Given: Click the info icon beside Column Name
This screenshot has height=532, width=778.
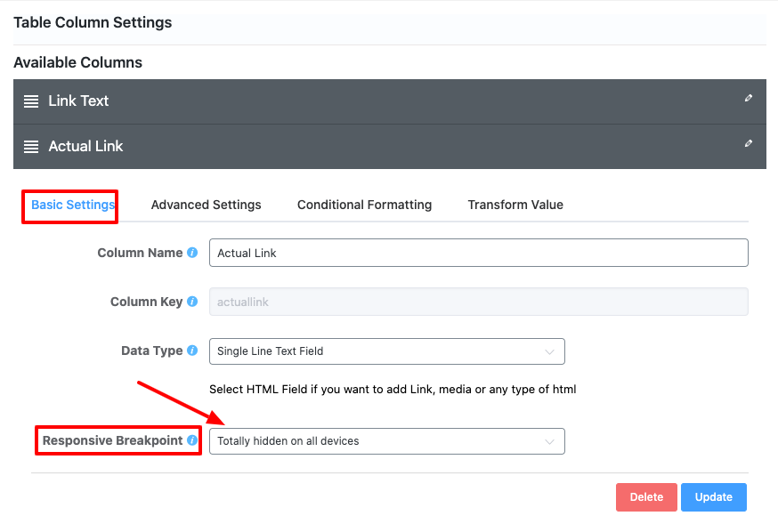Looking at the screenshot, I should (192, 254).
